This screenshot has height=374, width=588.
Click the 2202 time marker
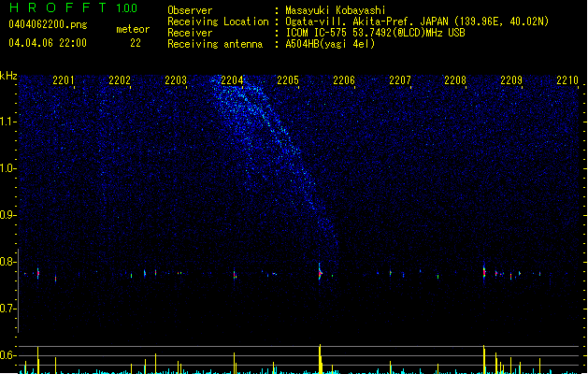pos(120,80)
